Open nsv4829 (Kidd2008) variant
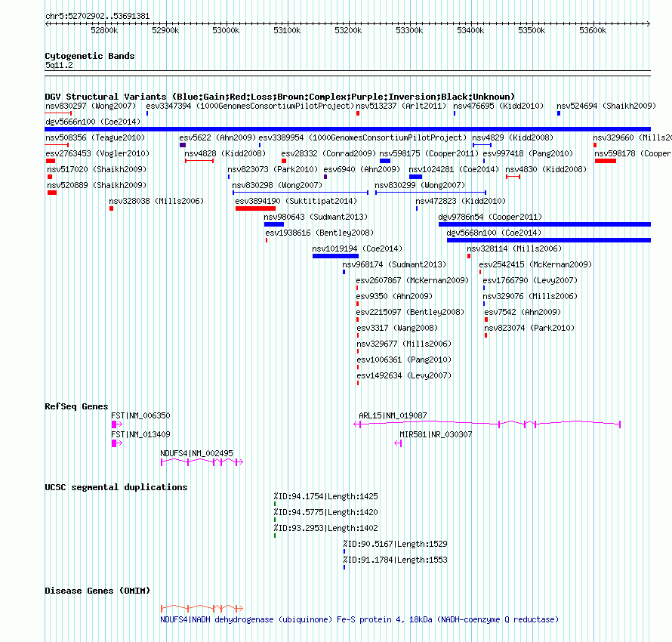 click(x=513, y=137)
